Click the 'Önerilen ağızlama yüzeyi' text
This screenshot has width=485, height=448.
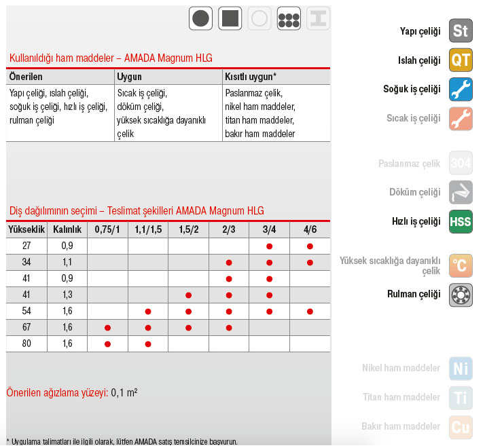point(57,392)
